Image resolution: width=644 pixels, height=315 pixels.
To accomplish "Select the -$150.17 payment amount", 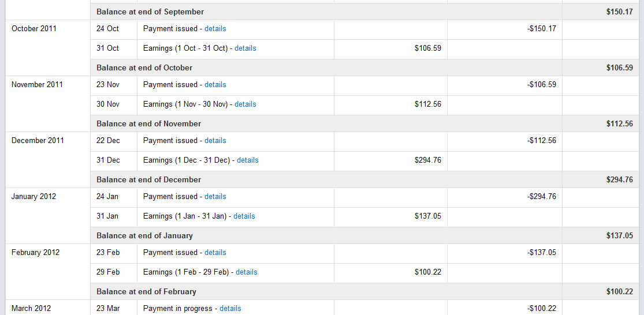I will tap(542, 29).
